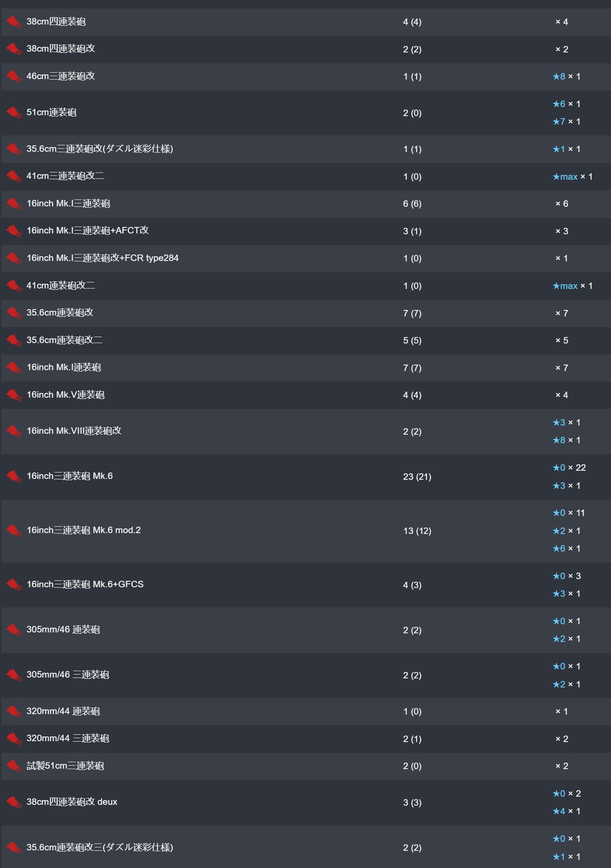Viewport: 611px width, 868px height.
Task: Select the 35.6cm三連装砲改(ダズル迷彩仕様) equipment name
Action: click(100, 149)
